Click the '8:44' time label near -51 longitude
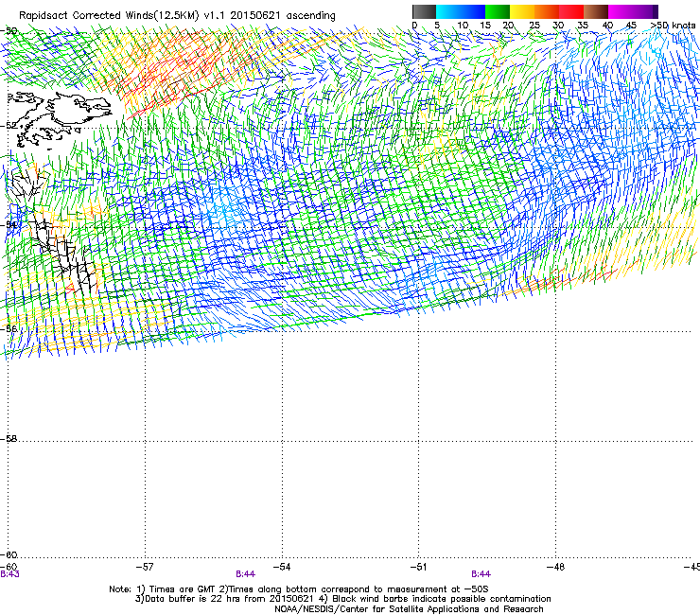Screen dimensions: 700x615 click(481, 574)
